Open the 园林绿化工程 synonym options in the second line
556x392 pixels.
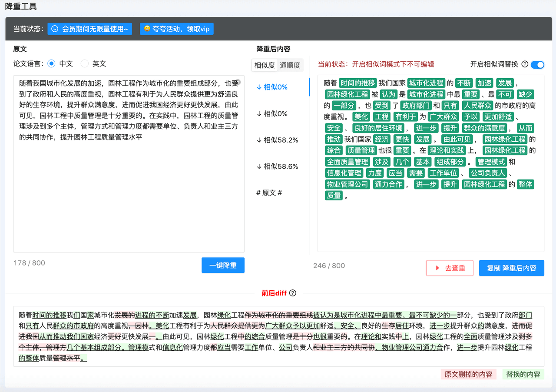347,94
